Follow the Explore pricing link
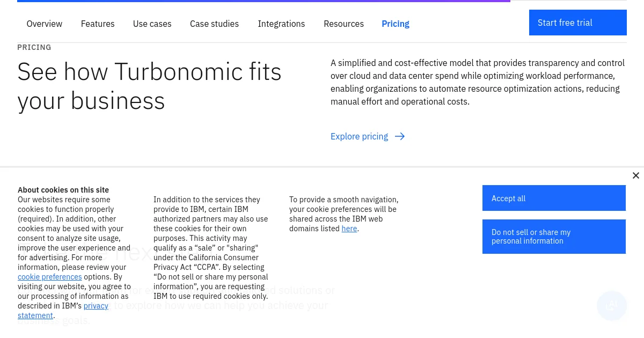The width and height of the screenshot is (644, 338). (x=368, y=136)
